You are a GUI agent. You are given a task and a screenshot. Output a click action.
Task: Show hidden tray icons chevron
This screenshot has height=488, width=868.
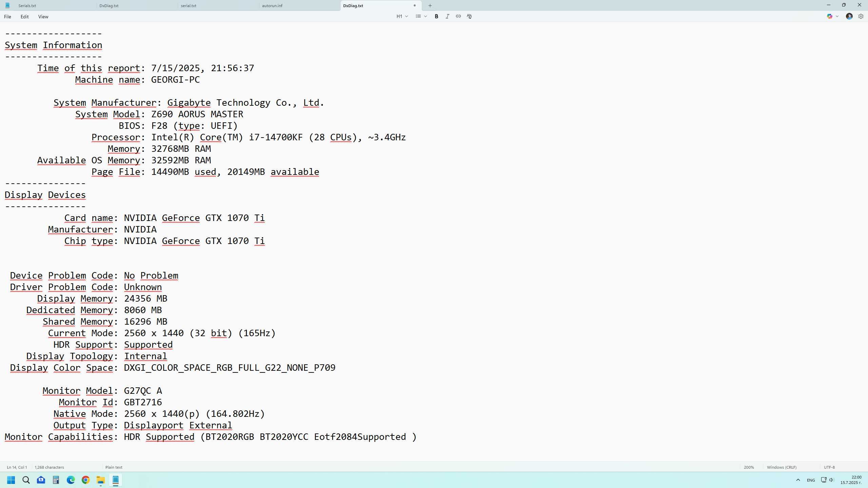798,480
